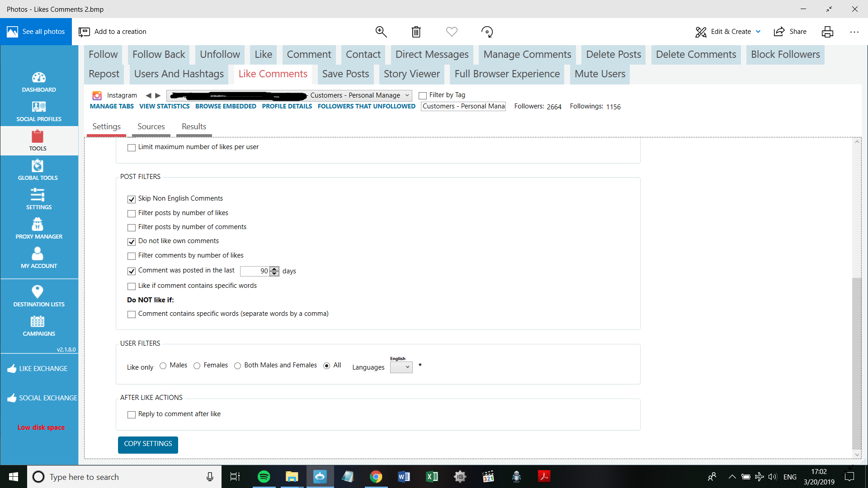
Task: Open My Account in sidebar
Action: [x=38, y=258]
